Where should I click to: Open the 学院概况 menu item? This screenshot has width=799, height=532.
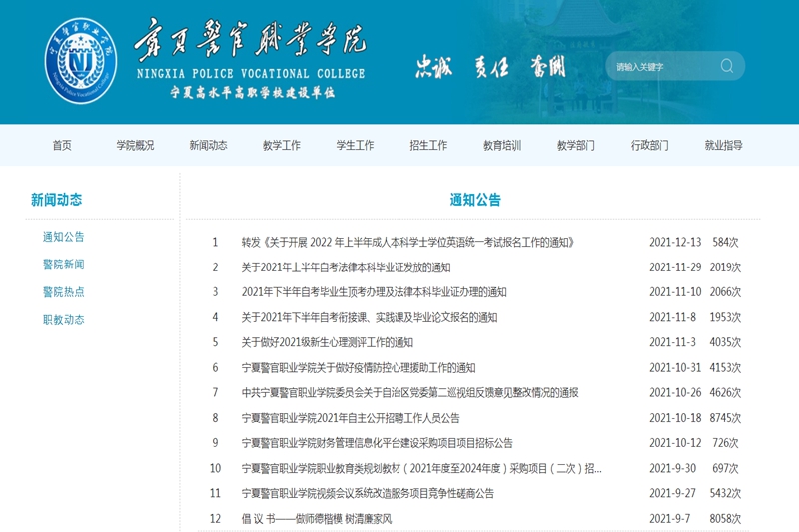click(135, 145)
